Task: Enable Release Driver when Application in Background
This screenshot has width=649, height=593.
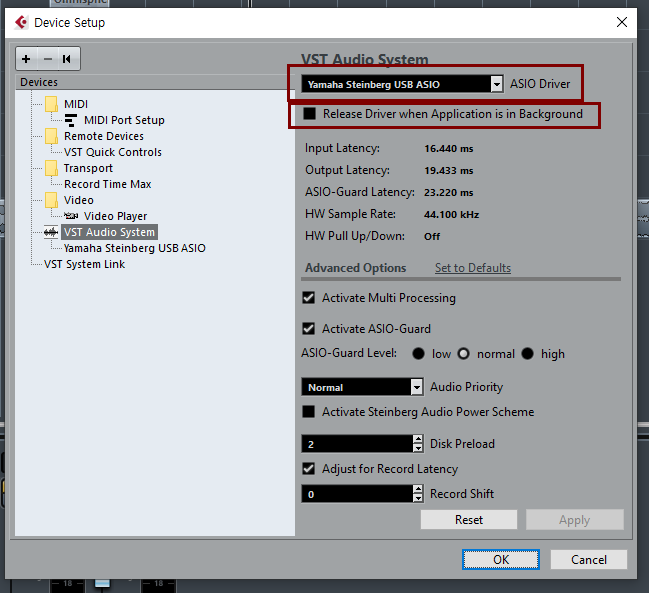Action: [x=310, y=114]
